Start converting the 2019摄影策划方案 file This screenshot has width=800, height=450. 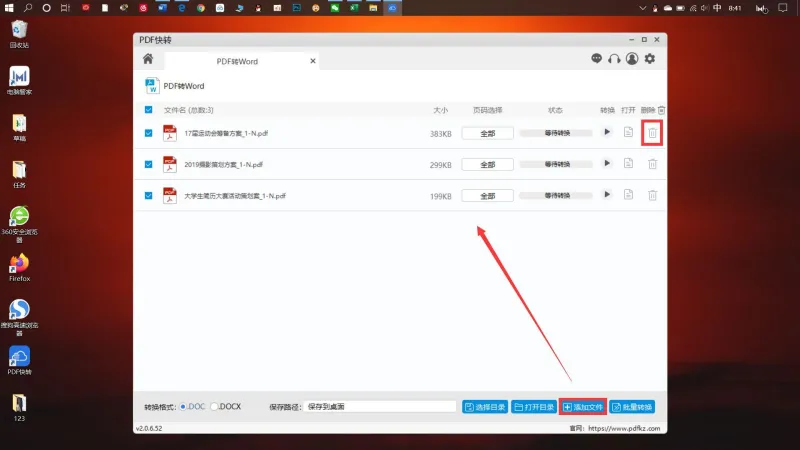(x=607, y=164)
